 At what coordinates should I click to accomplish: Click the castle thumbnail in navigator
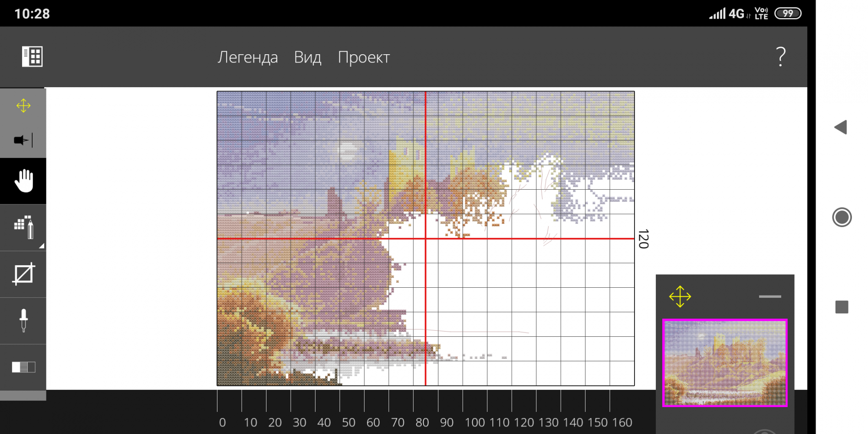[x=725, y=363]
